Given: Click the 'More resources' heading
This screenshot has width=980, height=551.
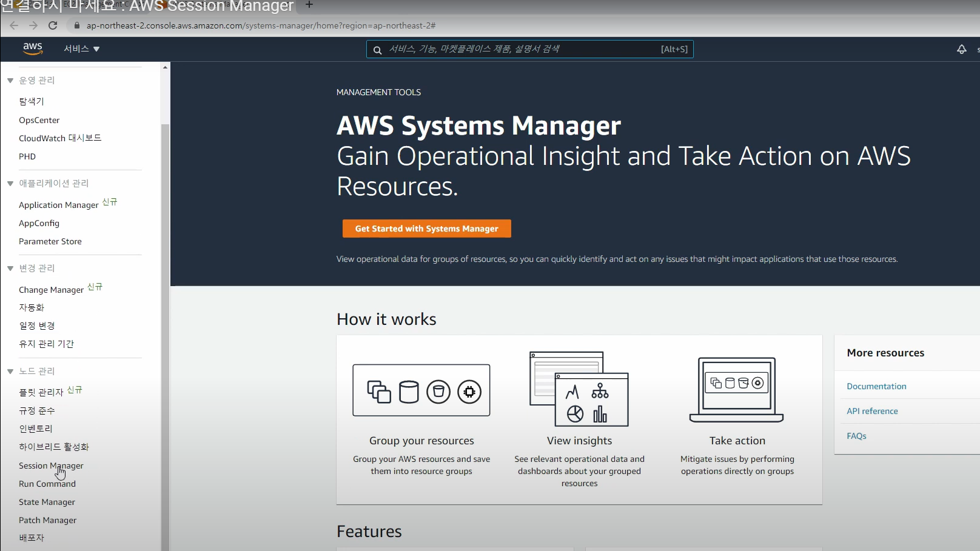Looking at the screenshot, I should (x=885, y=353).
